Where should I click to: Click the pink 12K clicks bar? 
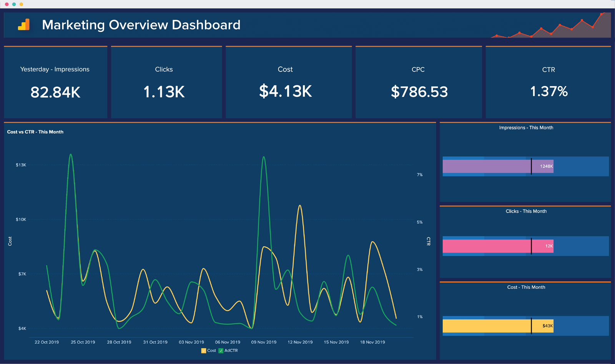click(498, 246)
